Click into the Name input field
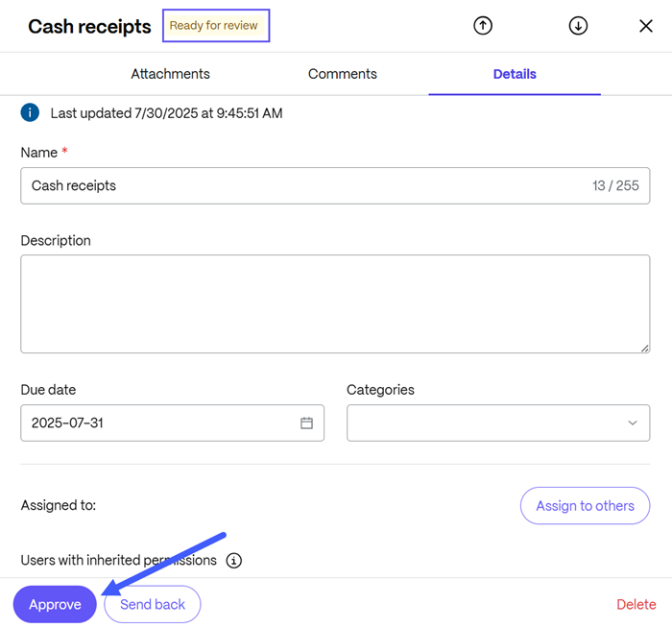 [335, 185]
